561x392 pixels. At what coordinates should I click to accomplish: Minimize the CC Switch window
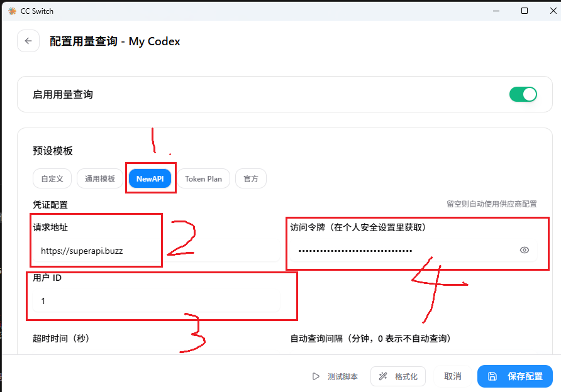pos(496,11)
